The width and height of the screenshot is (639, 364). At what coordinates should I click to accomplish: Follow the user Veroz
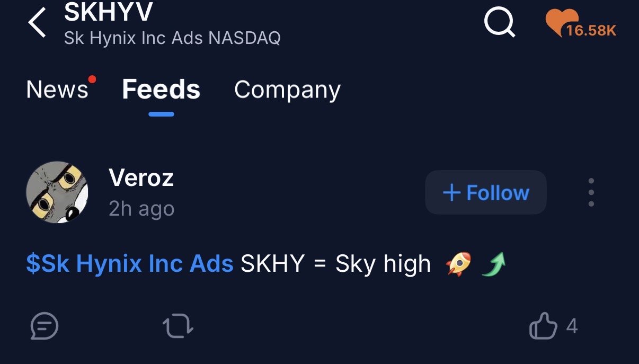[x=486, y=192]
